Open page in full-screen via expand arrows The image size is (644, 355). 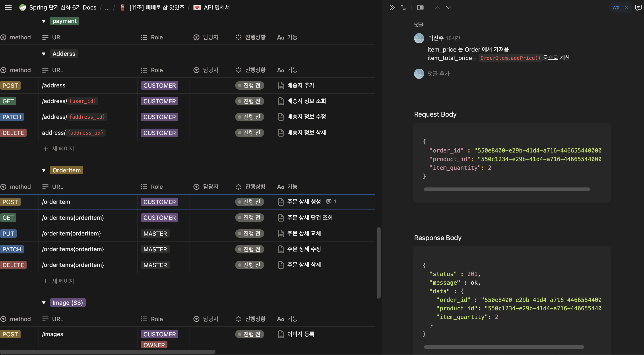[403, 8]
